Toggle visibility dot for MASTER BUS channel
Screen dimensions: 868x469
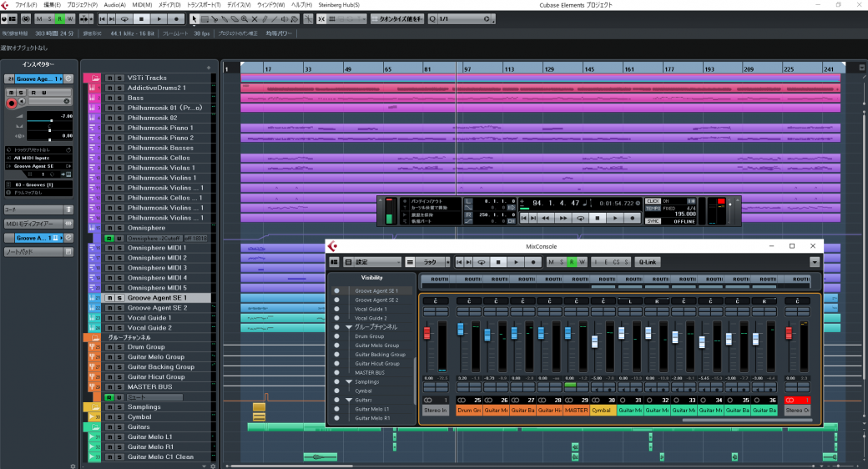point(336,372)
